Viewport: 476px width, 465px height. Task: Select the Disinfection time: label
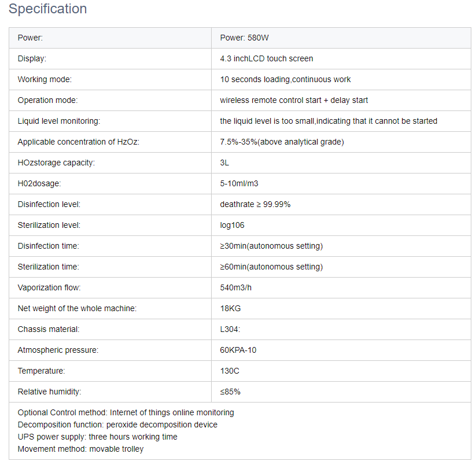point(48,246)
